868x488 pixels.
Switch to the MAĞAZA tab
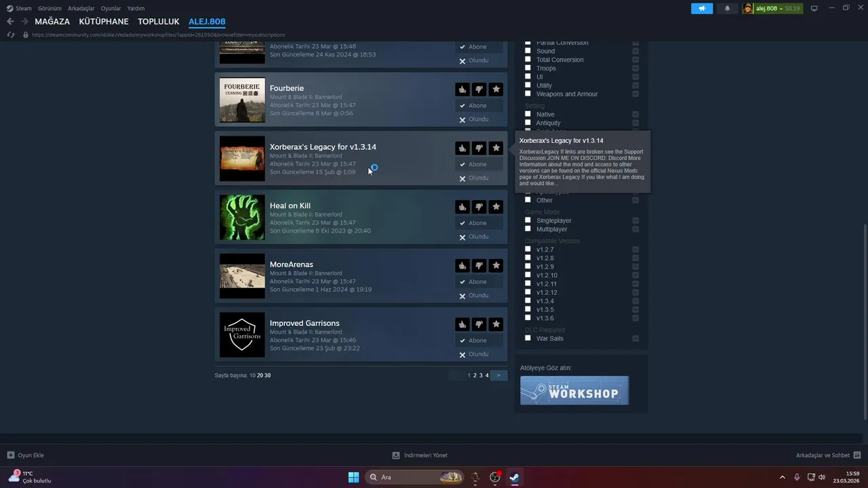[x=52, y=22]
